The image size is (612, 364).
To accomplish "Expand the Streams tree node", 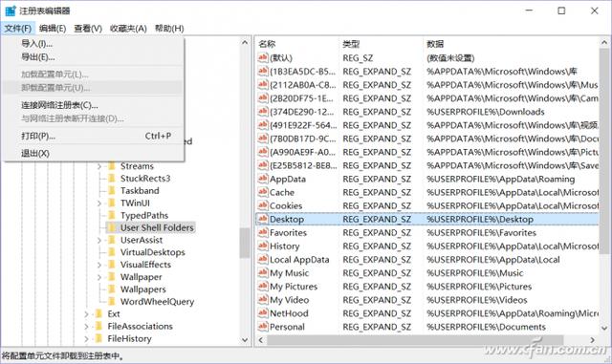I will coord(99,166).
